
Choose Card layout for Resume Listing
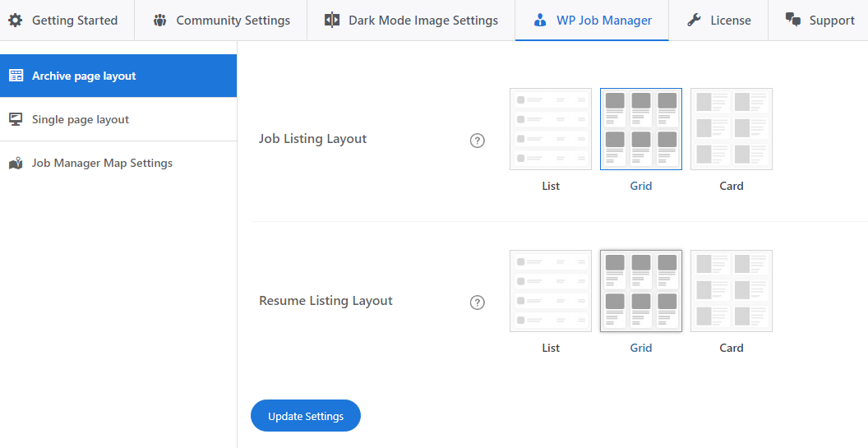click(732, 291)
